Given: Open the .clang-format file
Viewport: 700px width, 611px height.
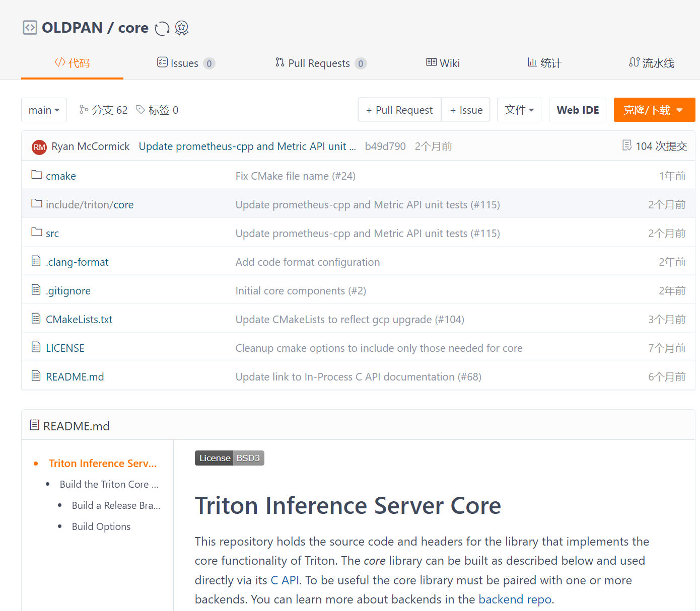Looking at the screenshot, I should [77, 262].
